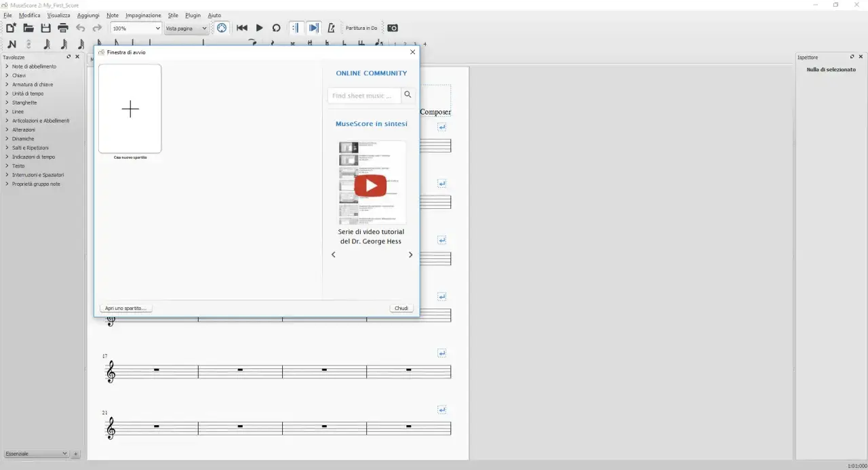Click the Apri uno spartito button
Screen dimensions: 868x470
[x=125, y=308]
